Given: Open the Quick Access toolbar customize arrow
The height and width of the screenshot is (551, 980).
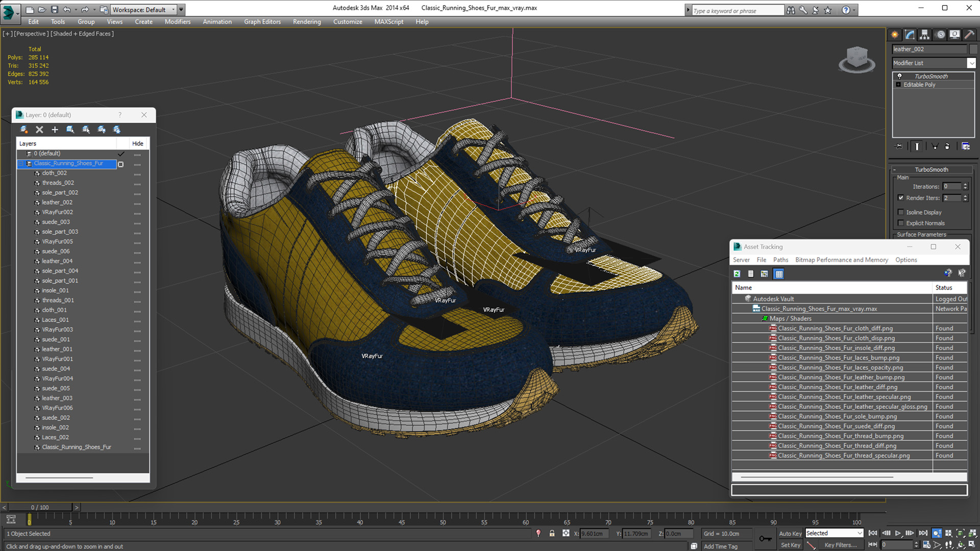Looking at the screenshot, I should 181,9.
